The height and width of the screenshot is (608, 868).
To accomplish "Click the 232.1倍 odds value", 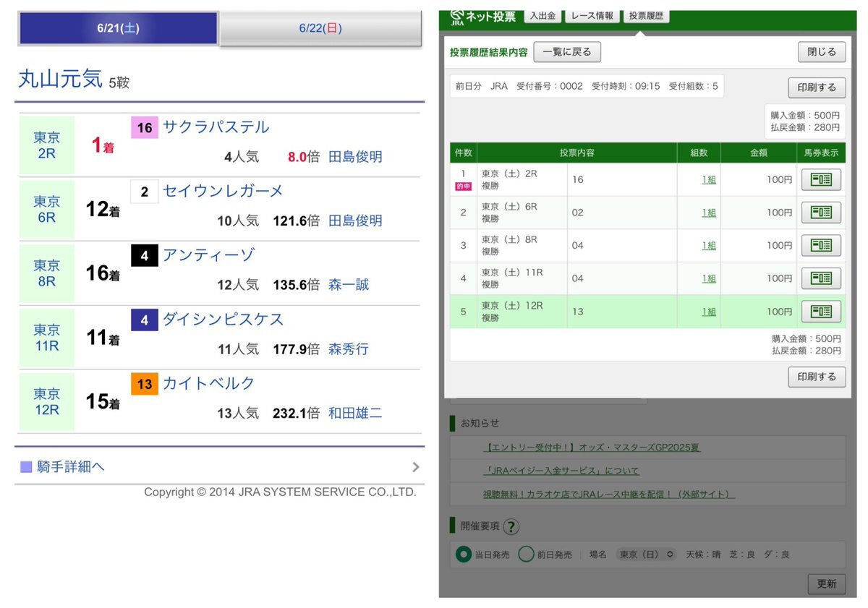I will point(297,414).
